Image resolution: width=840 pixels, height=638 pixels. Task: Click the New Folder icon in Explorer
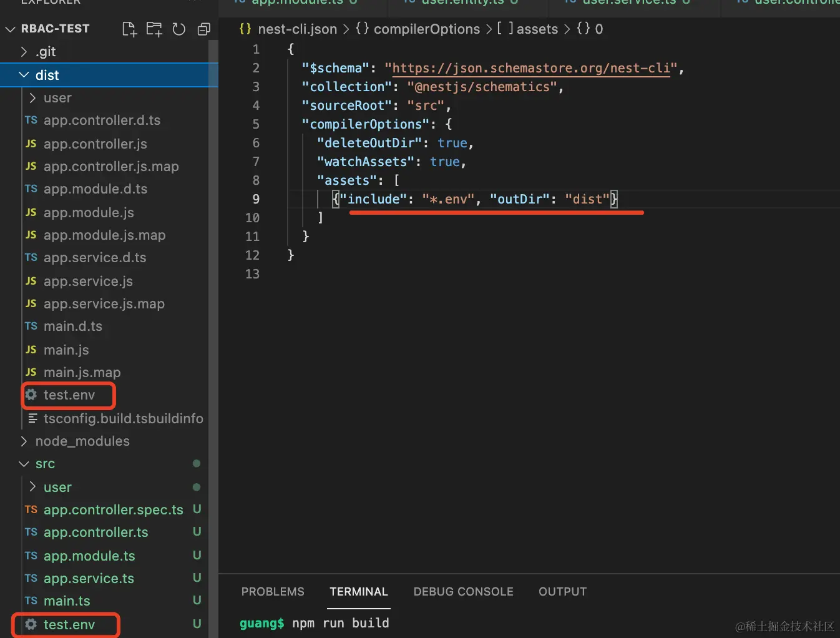[x=154, y=29]
